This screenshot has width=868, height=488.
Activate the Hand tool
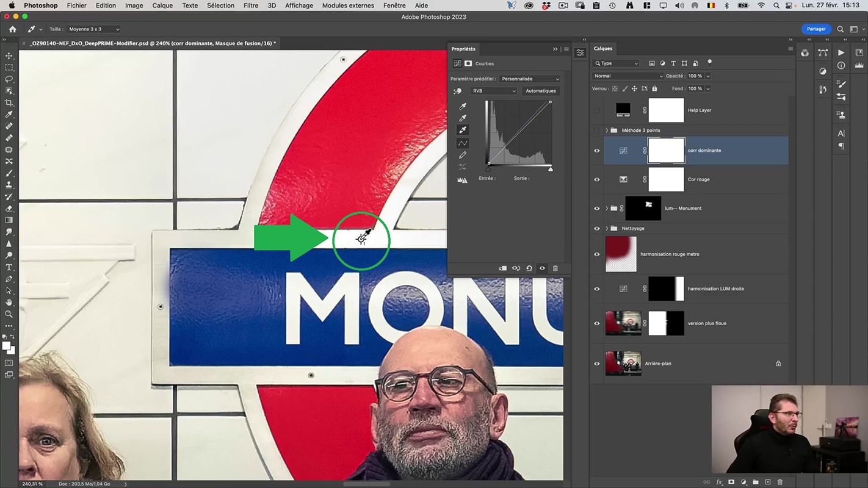pos(9,302)
